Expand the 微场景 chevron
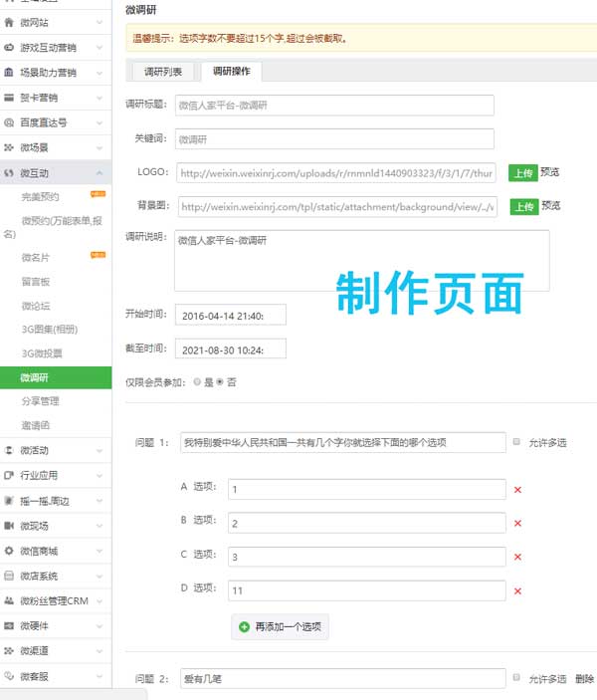The height and width of the screenshot is (700, 597). (99, 147)
